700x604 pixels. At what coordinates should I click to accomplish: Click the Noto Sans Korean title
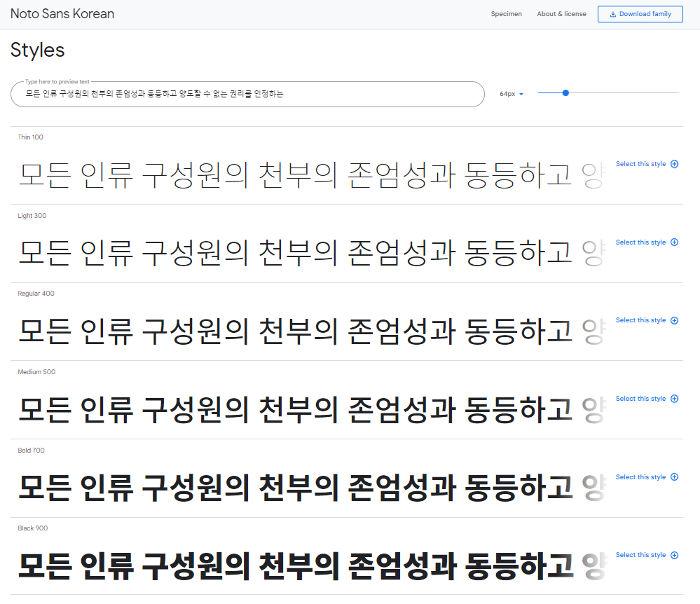click(x=62, y=14)
